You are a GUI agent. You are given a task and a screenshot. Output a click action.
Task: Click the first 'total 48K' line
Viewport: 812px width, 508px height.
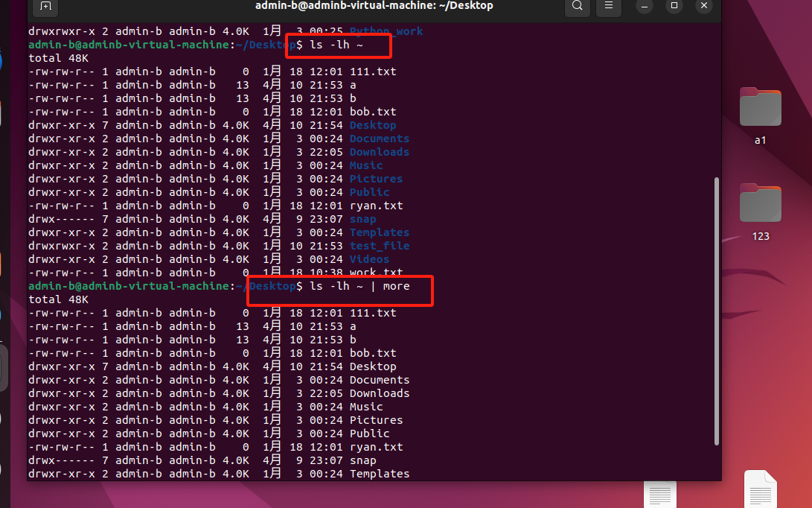click(59, 58)
